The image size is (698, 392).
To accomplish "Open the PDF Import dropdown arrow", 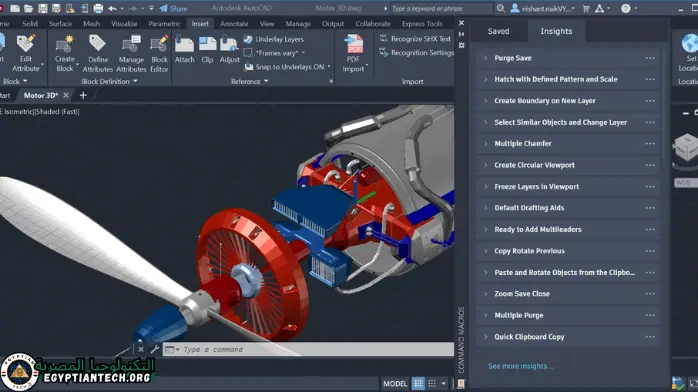I will coord(367,65).
